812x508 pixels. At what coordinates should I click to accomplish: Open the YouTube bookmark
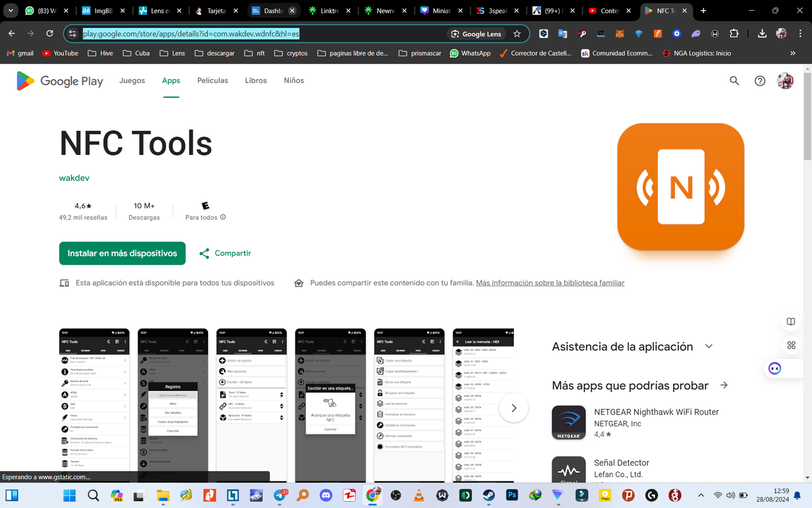coord(60,53)
